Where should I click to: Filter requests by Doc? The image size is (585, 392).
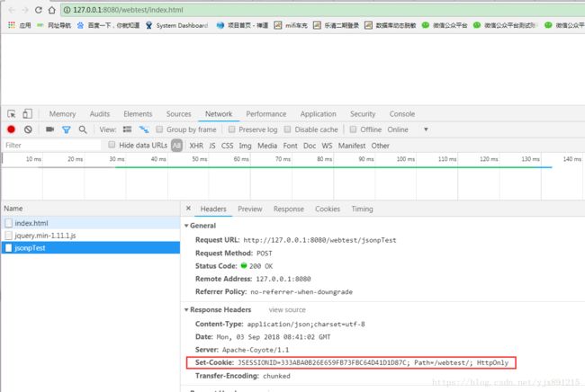pyautogui.click(x=310, y=146)
